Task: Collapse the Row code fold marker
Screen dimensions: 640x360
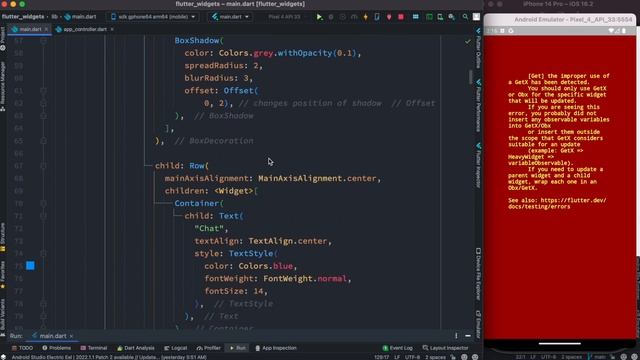Action: [43, 166]
